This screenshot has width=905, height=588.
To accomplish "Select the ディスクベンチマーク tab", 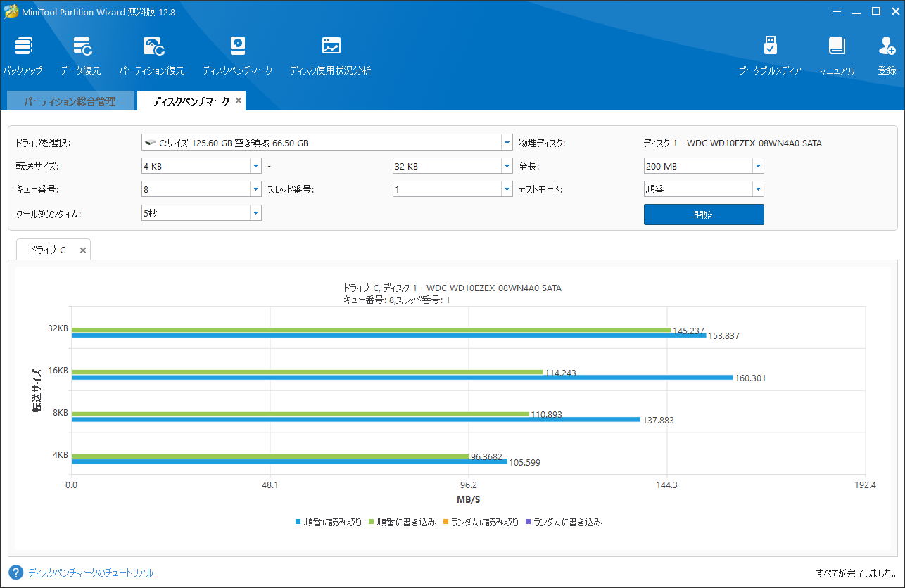I will [x=191, y=101].
